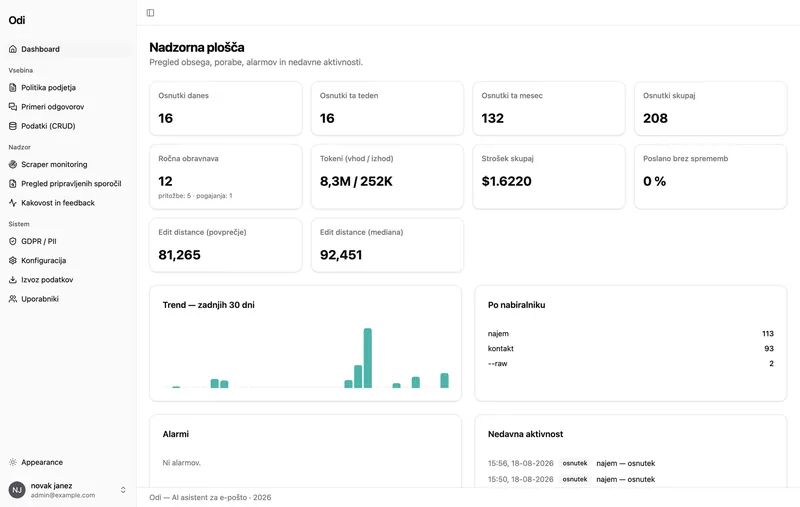Click the token value 8,3M / 252K
Image resolution: width=800 pixels, height=507 pixels.
click(x=356, y=182)
